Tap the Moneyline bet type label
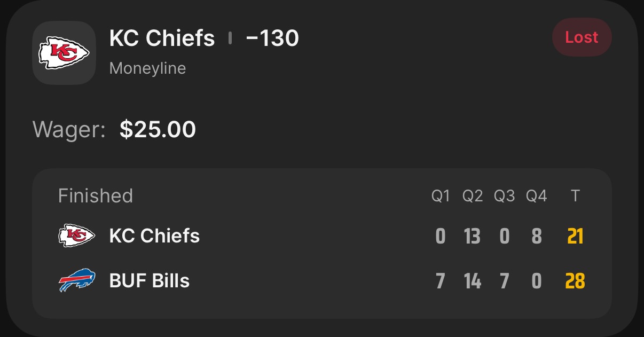This screenshot has width=644, height=337. click(x=147, y=68)
